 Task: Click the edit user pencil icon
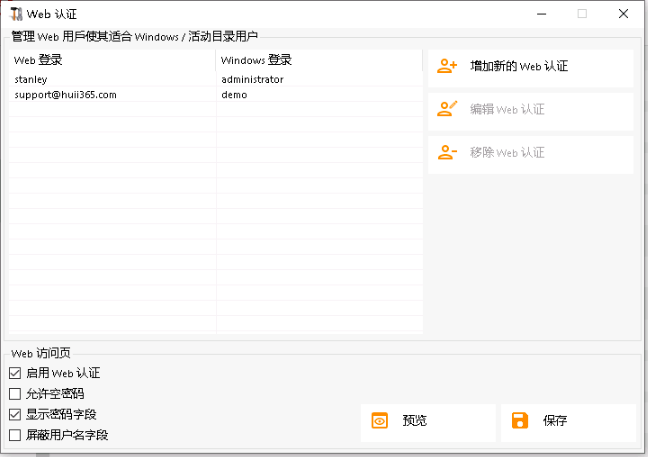[447, 110]
